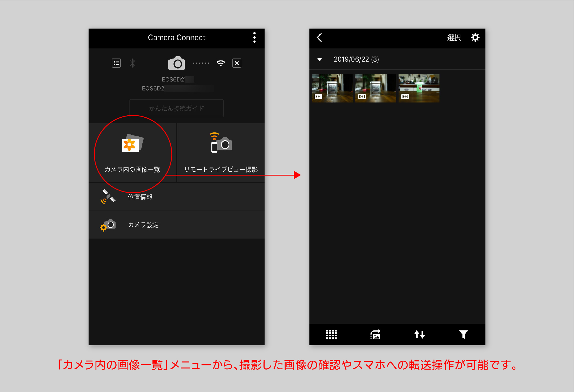Collapse the 2019/06/22 date group
Viewport: 574px width, 392px height.
[320, 60]
